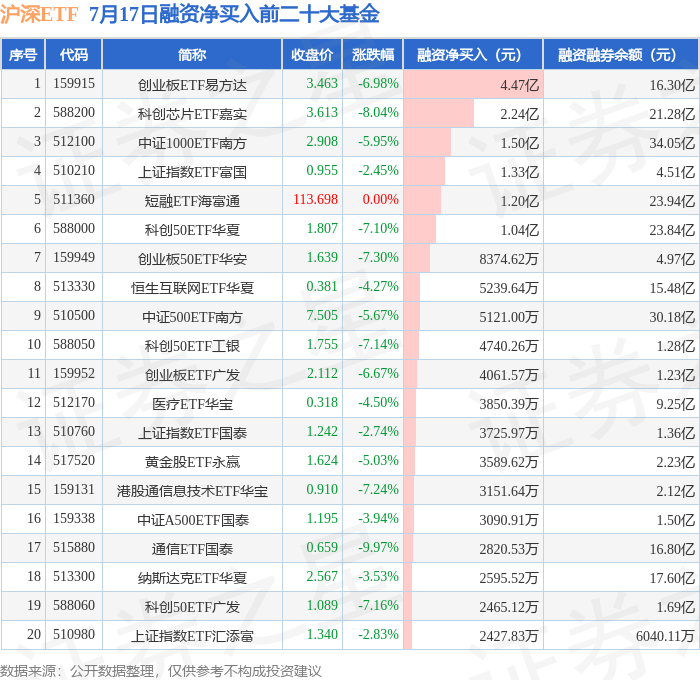
Task: Click balance value 17.60亿
Action: point(672,578)
